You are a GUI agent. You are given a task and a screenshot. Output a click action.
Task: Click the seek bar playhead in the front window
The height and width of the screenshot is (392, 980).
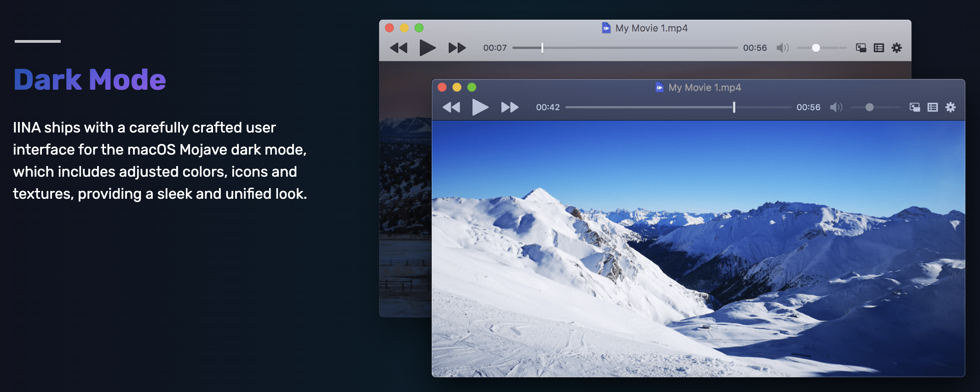point(734,107)
